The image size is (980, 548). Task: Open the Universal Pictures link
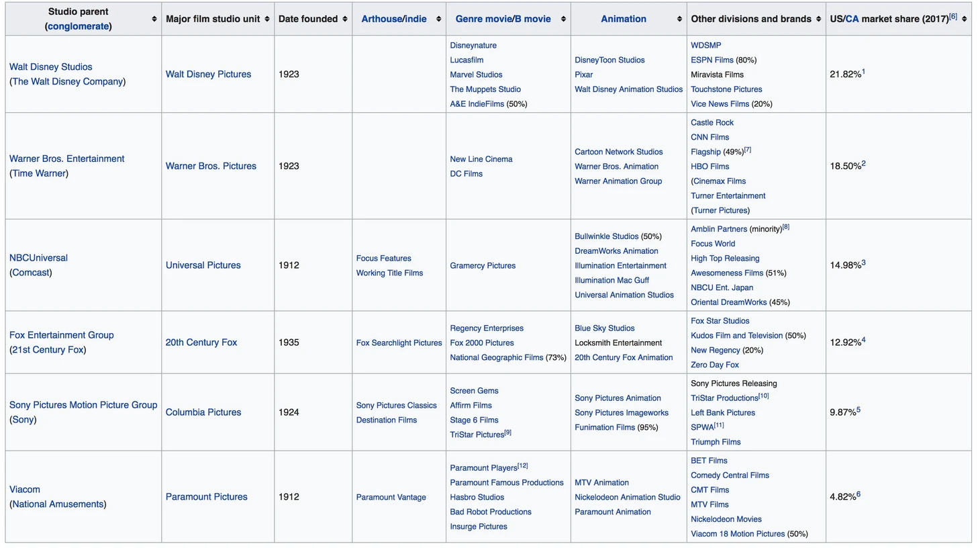click(x=203, y=265)
